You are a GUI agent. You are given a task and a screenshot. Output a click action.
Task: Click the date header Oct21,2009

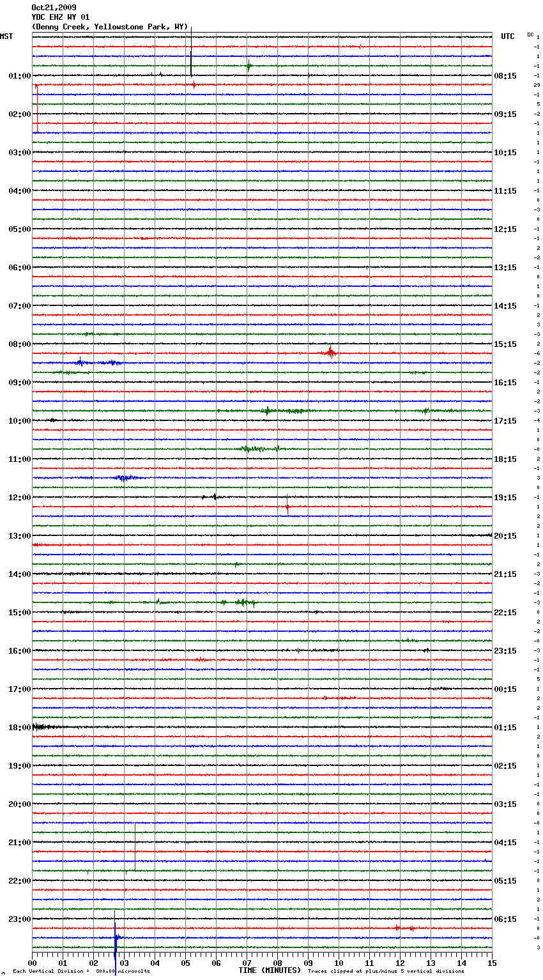click(54, 8)
